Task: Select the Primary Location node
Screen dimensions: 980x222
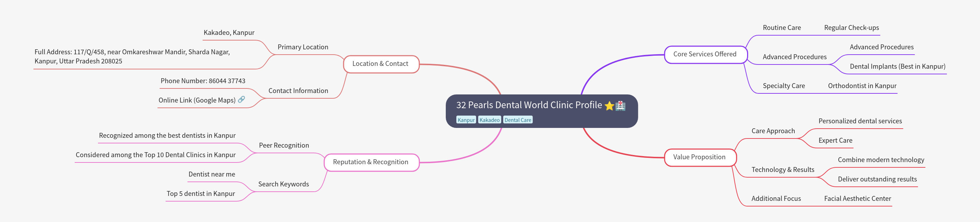Action: tap(303, 47)
